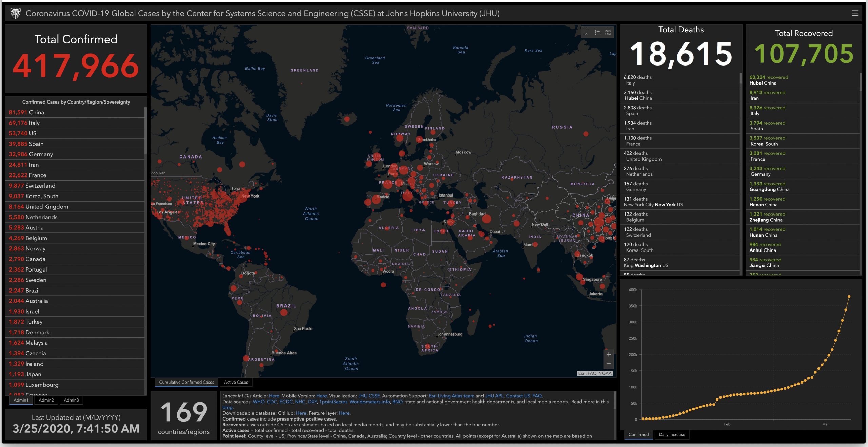Click 934 recovered Jiangxi China entry
Screen dimensions: 868x447
803,263
